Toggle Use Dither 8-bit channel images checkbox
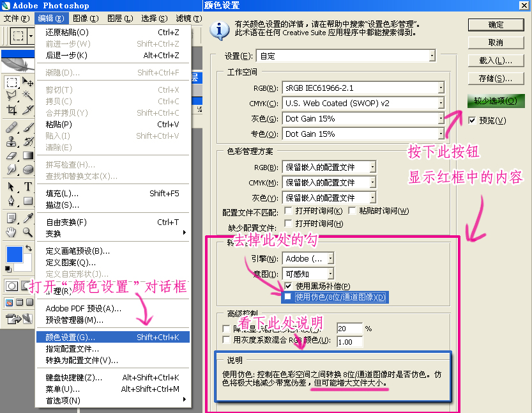The image size is (532, 413). (x=287, y=297)
